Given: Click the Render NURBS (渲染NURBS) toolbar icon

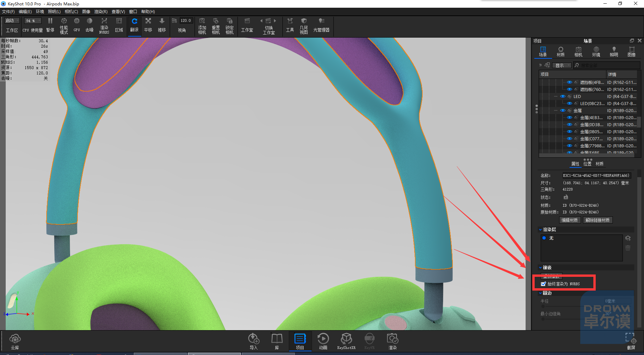Looking at the screenshot, I should coord(104,26).
